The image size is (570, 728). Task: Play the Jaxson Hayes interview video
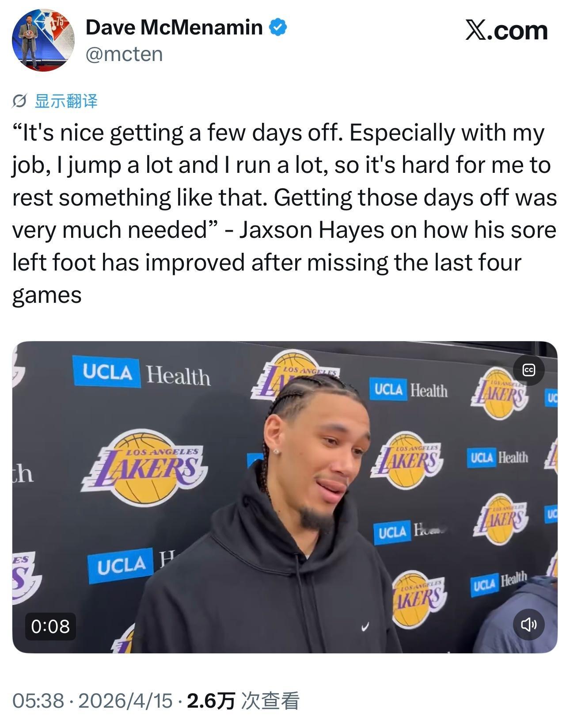point(285,497)
